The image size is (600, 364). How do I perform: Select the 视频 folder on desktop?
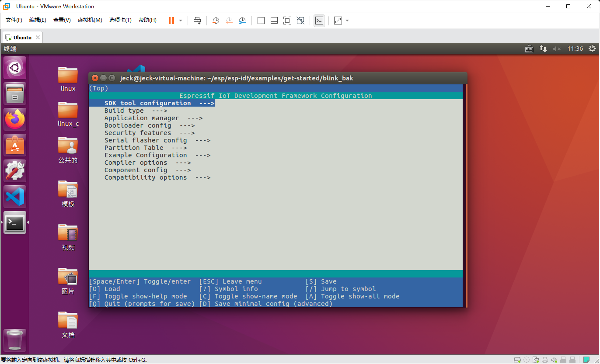click(68, 237)
